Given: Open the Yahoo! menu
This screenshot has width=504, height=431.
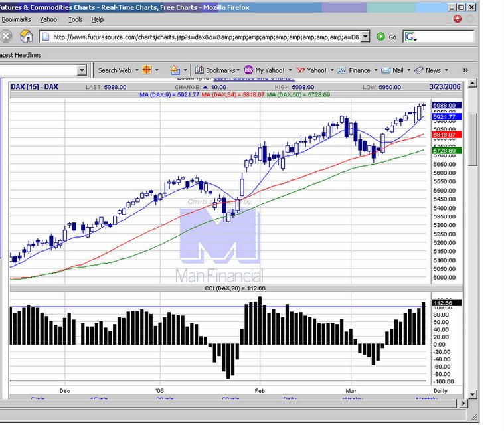Looking at the screenshot, I should click(x=49, y=20).
